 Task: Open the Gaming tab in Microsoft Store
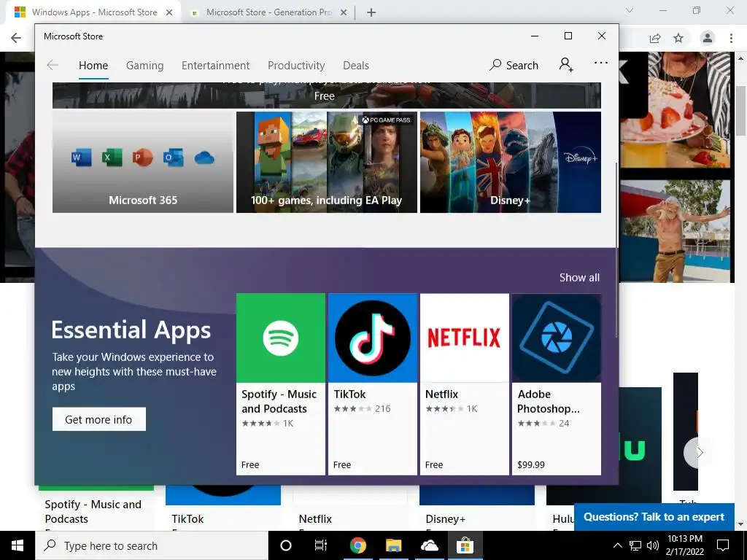point(145,65)
